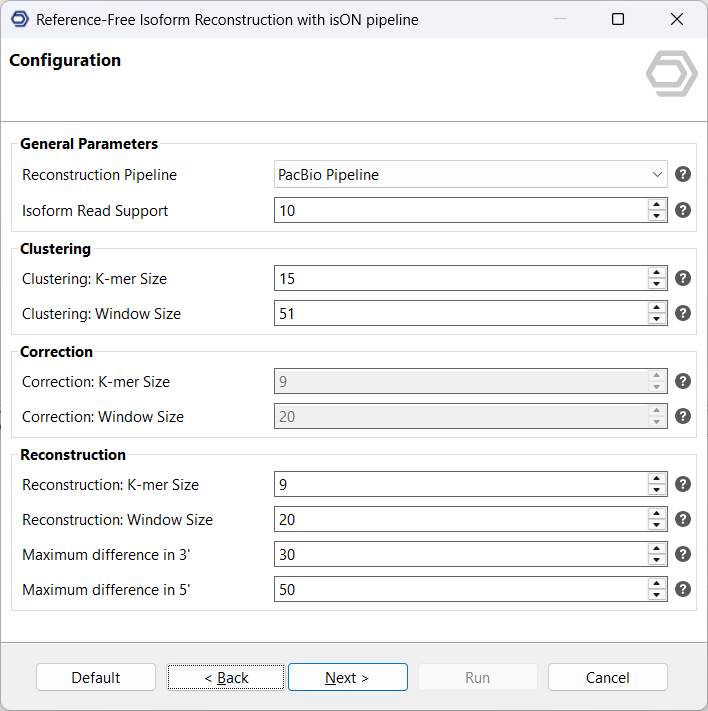Click the Maximum difference in 3' field
Screen dimensions: 708x711
point(460,555)
